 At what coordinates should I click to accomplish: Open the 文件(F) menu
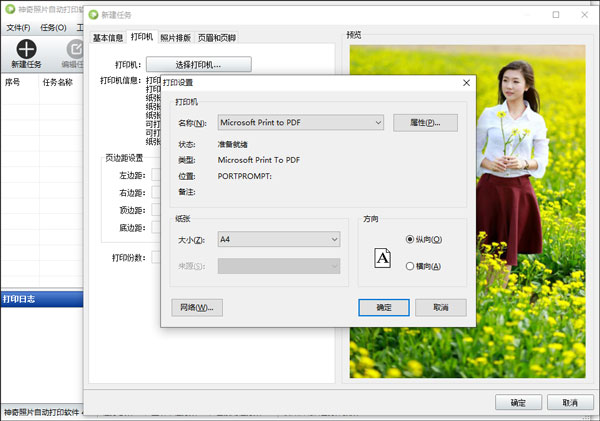(x=18, y=28)
